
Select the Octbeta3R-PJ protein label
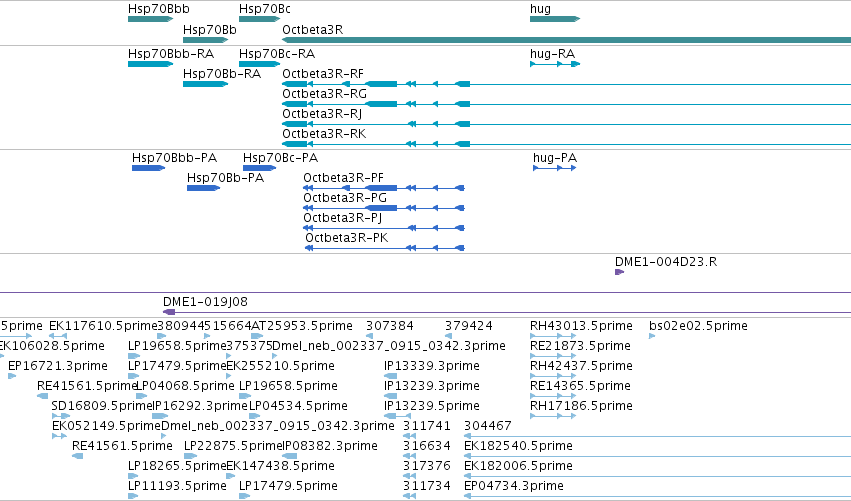click(x=342, y=218)
